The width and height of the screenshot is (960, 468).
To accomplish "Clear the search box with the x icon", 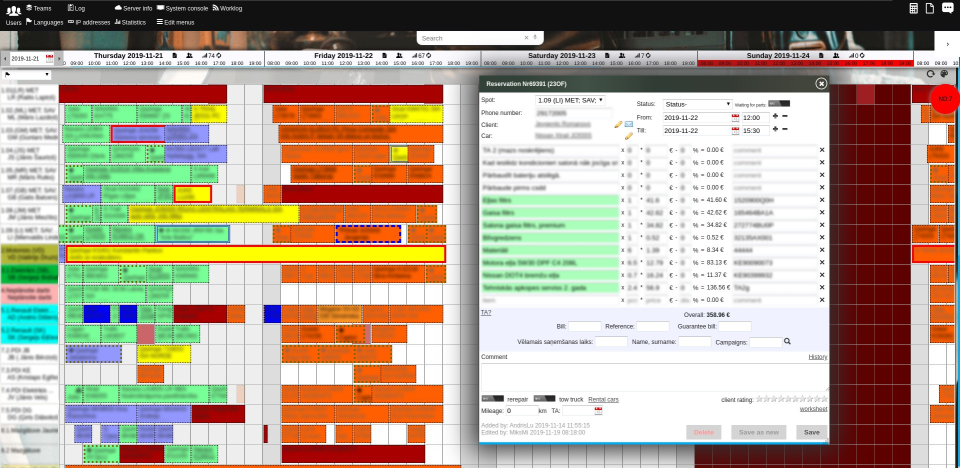I will click(526, 38).
